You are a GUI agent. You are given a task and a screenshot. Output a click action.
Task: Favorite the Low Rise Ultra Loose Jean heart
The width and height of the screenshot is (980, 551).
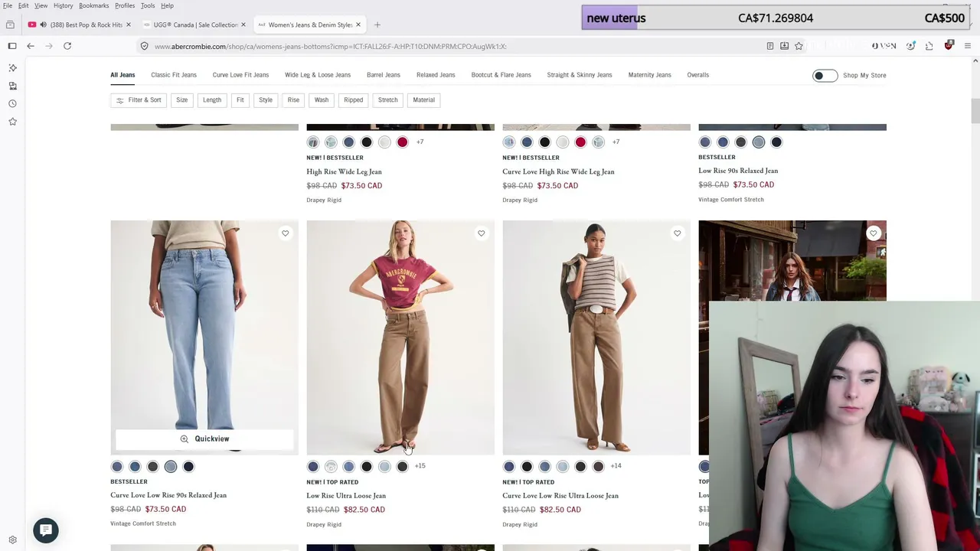click(481, 233)
